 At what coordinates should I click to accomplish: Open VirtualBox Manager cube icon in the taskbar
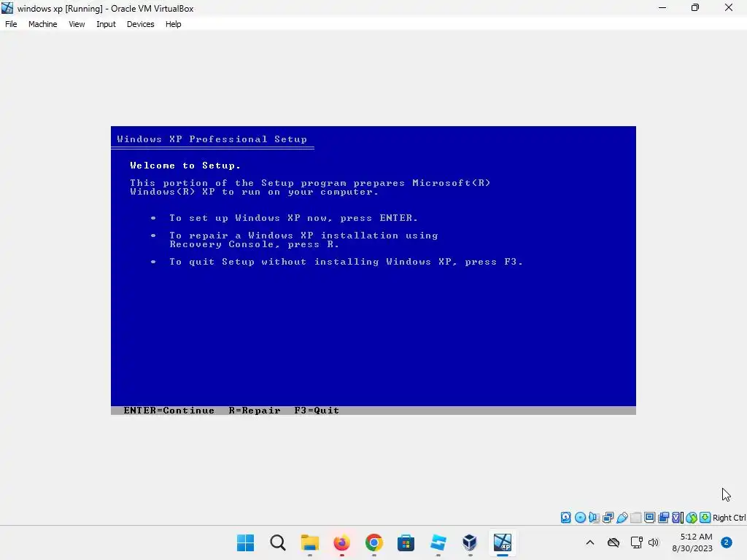470,542
